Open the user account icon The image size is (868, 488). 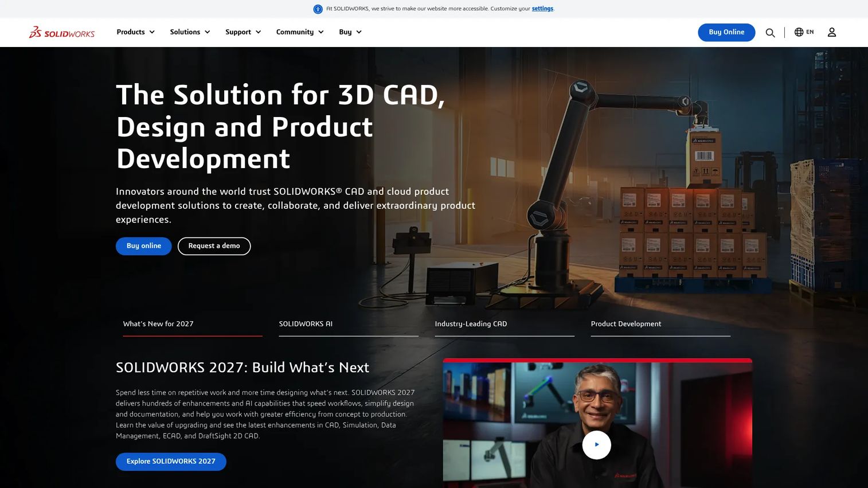pyautogui.click(x=832, y=32)
